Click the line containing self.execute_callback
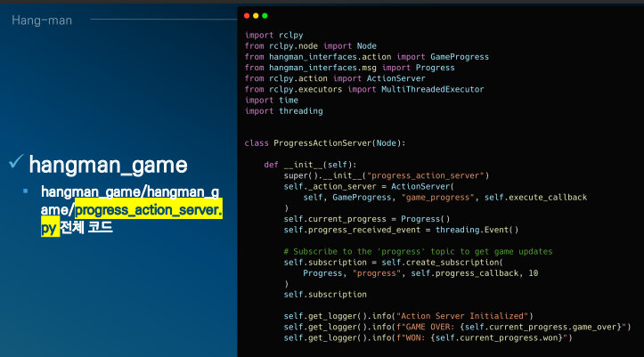The height and width of the screenshot is (357, 644). point(445,198)
